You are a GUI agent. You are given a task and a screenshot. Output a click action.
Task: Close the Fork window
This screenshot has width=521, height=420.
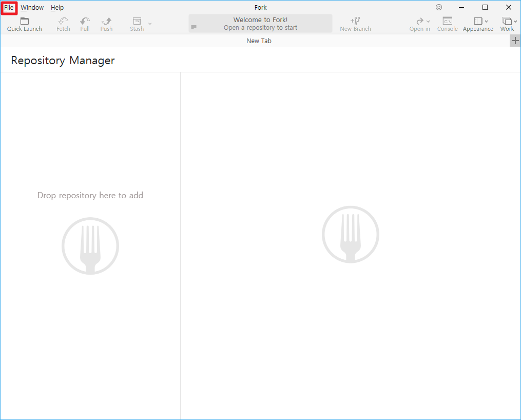(x=509, y=7)
